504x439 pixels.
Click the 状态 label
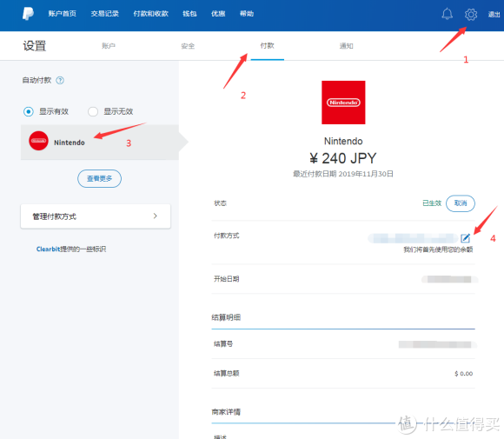click(x=221, y=203)
